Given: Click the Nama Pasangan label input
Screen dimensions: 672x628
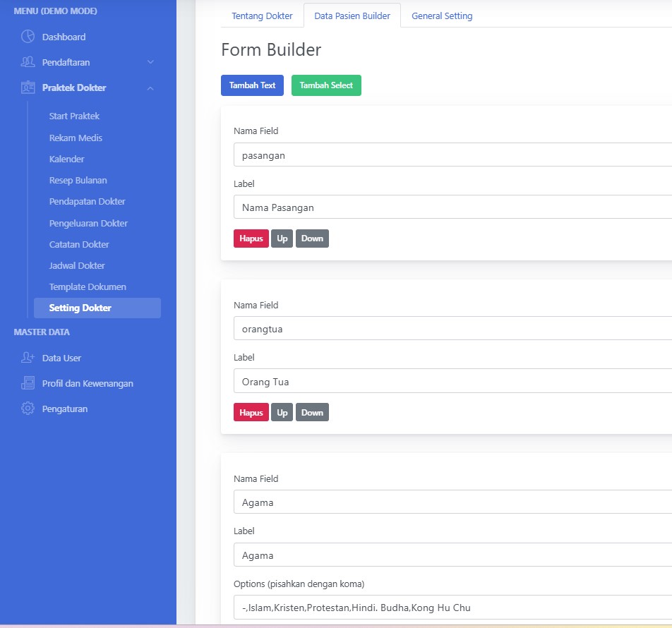Looking at the screenshot, I should 452,207.
